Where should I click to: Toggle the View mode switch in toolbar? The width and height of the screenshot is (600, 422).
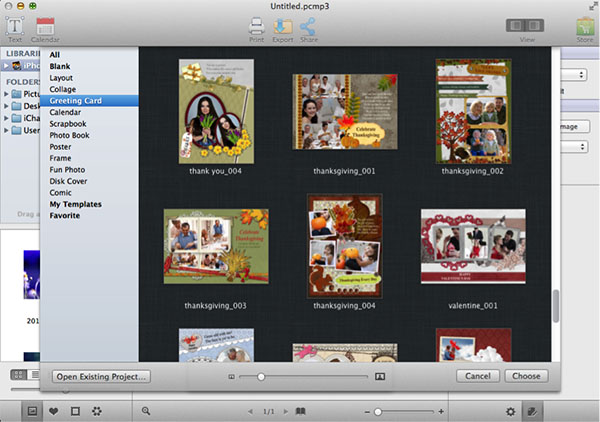(526, 25)
